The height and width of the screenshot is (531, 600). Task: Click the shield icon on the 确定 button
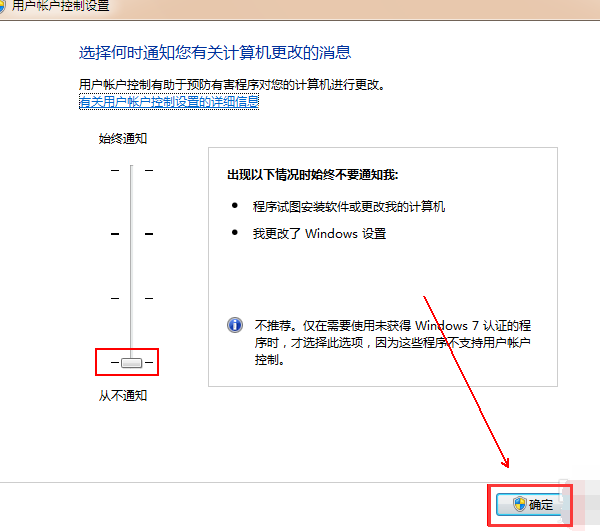click(x=519, y=504)
